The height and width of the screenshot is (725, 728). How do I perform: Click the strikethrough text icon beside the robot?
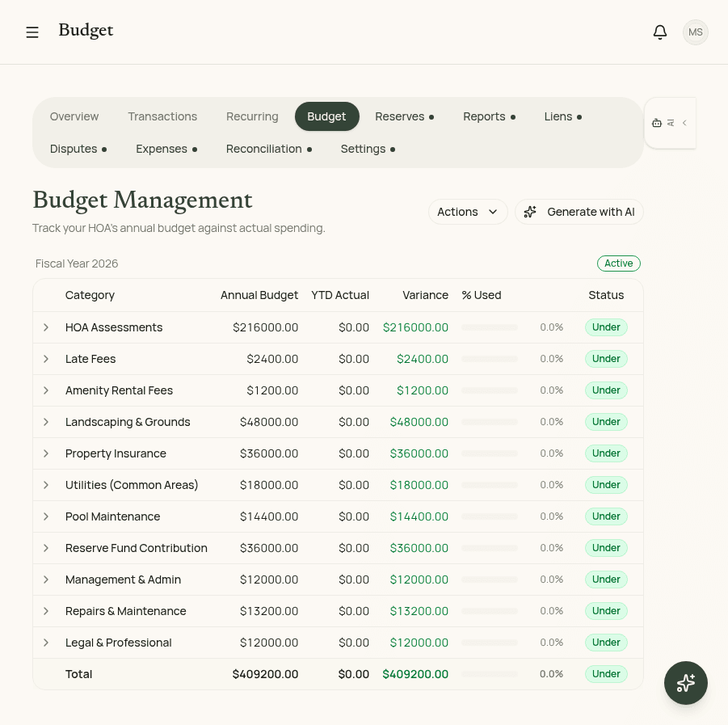[671, 123]
